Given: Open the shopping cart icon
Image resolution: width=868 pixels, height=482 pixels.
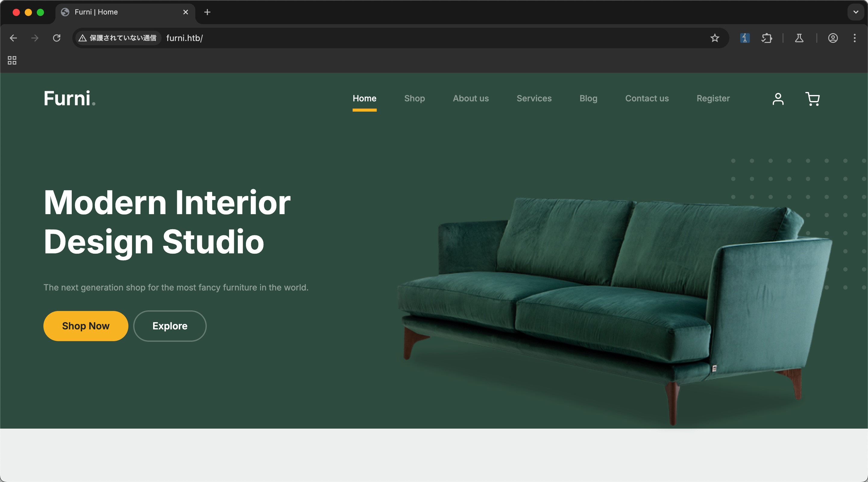Looking at the screenshot, I should click(813, 99).
